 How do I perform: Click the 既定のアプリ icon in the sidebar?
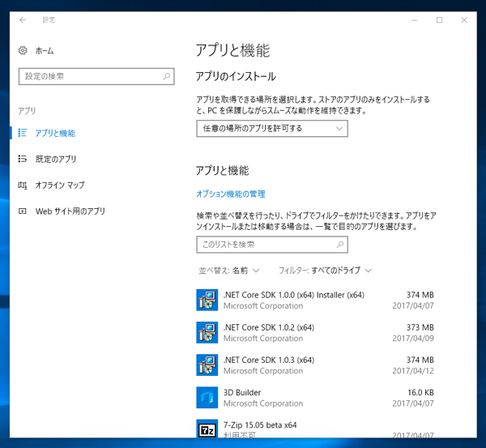click(23, 159)
